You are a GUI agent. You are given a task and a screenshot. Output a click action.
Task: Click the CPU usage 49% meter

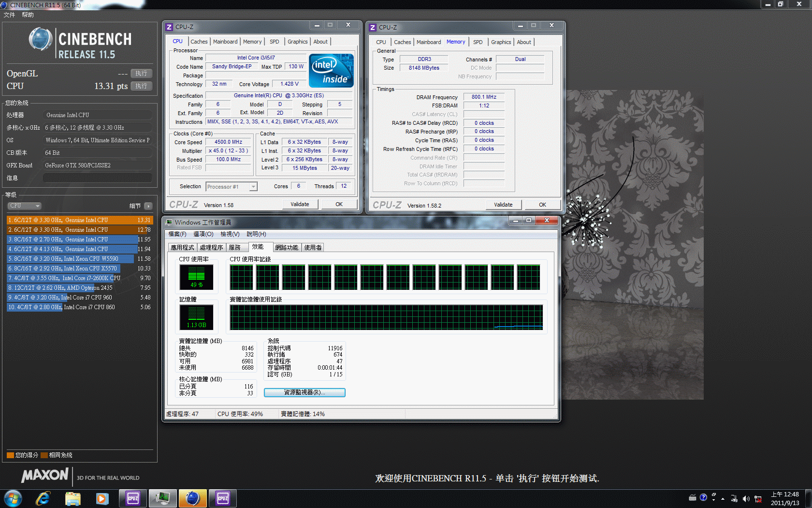coord(196,277)
